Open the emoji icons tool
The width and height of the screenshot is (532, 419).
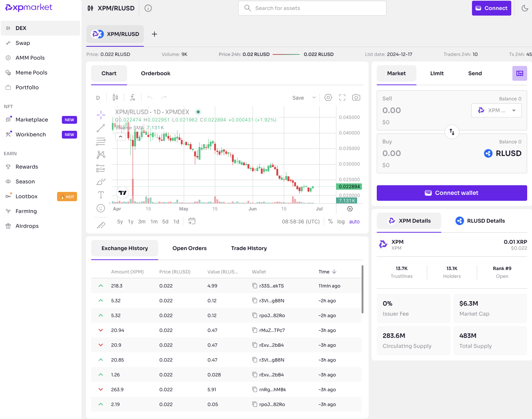coord(101,208)
